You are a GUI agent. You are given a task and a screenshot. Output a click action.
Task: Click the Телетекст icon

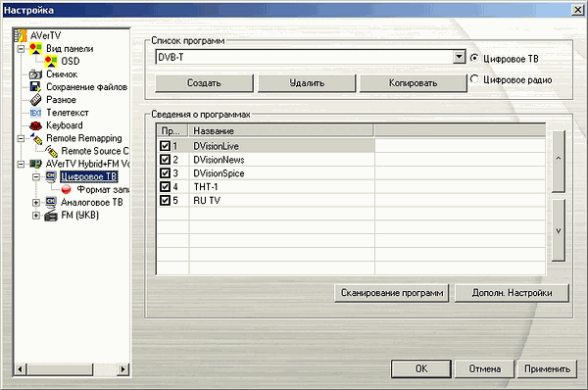pos(35,113)
